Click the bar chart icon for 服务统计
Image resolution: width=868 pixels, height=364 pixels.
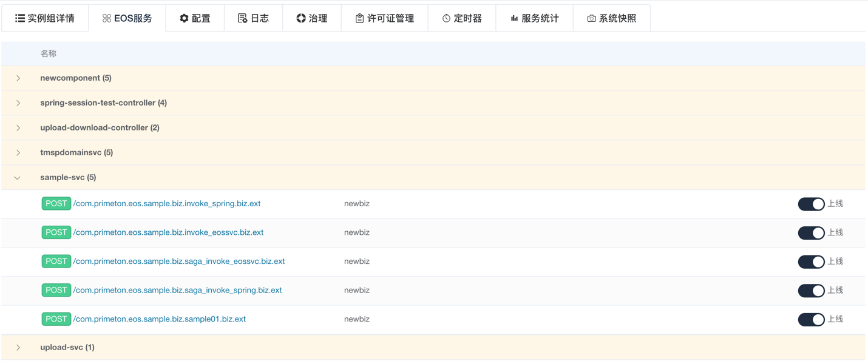(x=514, y=18)
